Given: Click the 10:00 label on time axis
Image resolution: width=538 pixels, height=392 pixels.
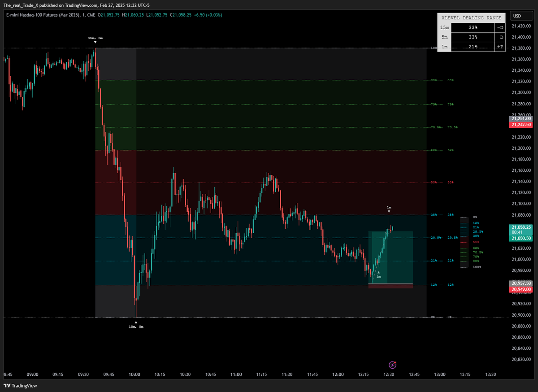Looking at the screenshot, I should point(134,375).
